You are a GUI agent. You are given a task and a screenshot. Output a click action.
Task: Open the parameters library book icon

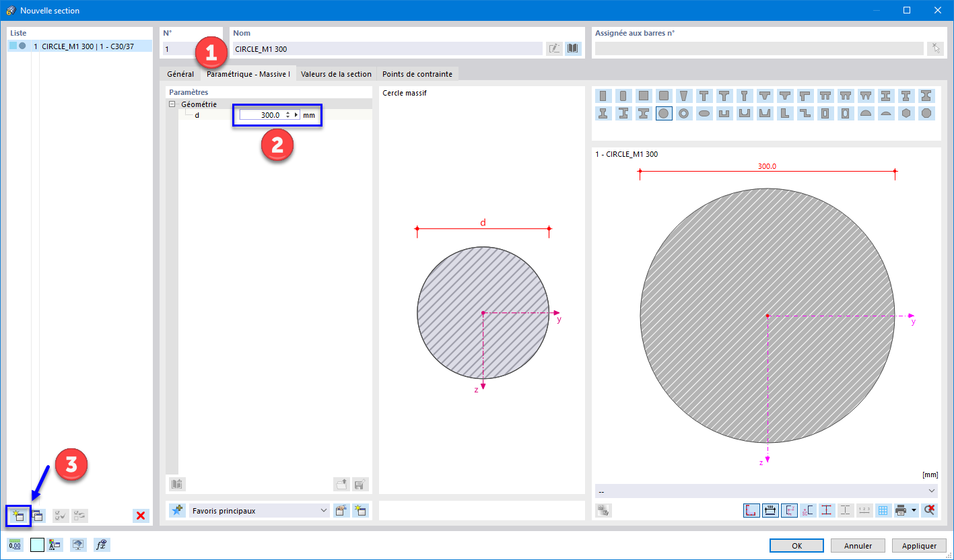point(177,484)
